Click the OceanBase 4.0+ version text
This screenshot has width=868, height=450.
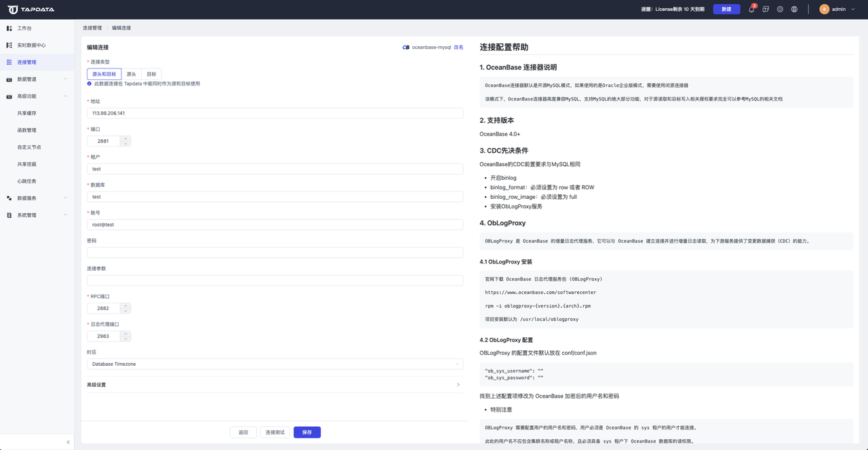[500, 134]
